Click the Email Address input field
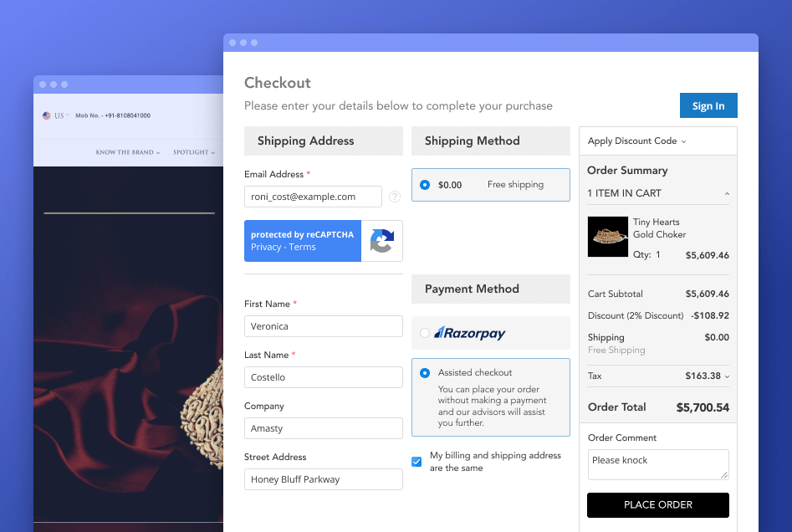Viewport: 792px width, 532px height. coord(313,197)
